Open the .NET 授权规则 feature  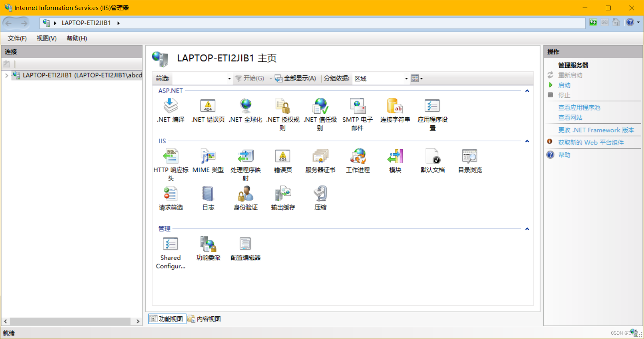[x=283, y=114]
